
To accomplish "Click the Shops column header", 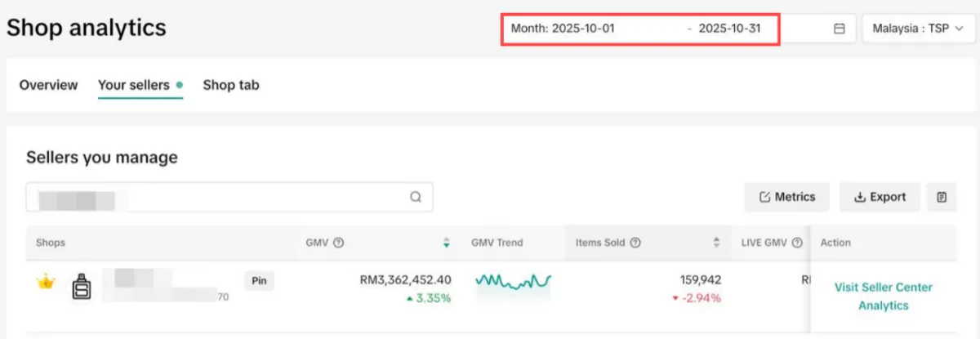I will click(51, 243).
